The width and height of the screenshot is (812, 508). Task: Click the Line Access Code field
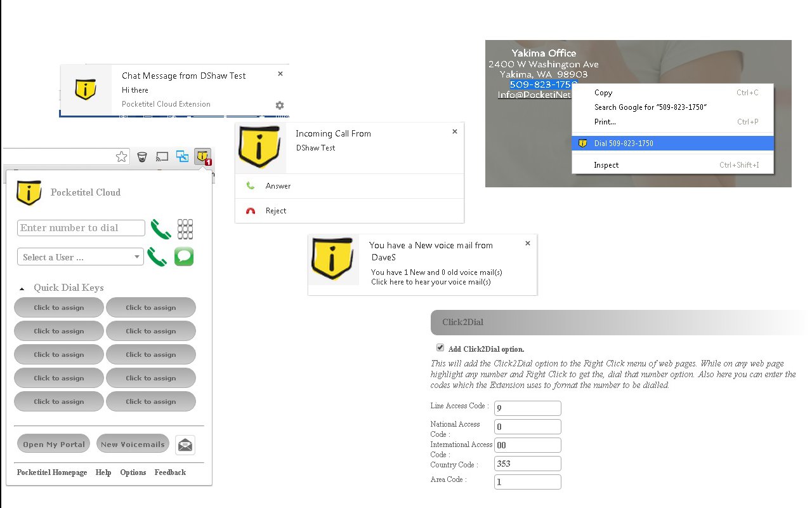click(x=528, y=408)
